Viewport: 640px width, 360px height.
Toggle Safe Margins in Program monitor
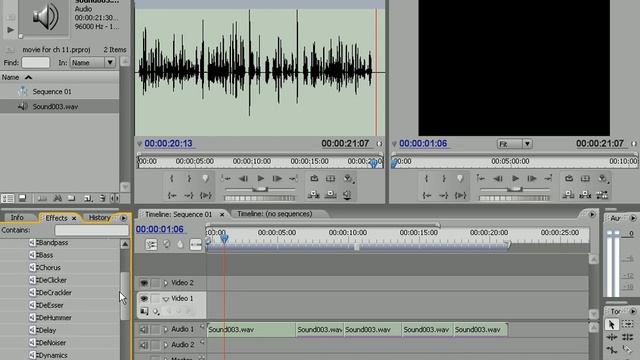(585, 179)
